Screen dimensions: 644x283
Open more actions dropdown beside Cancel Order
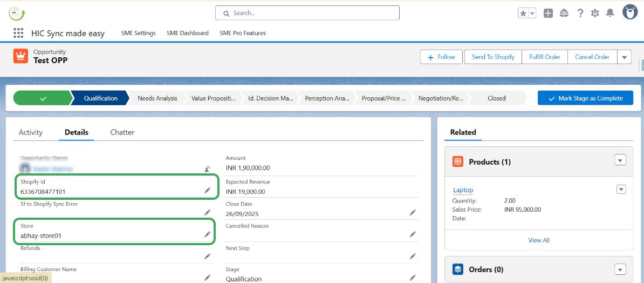point(624,57)
